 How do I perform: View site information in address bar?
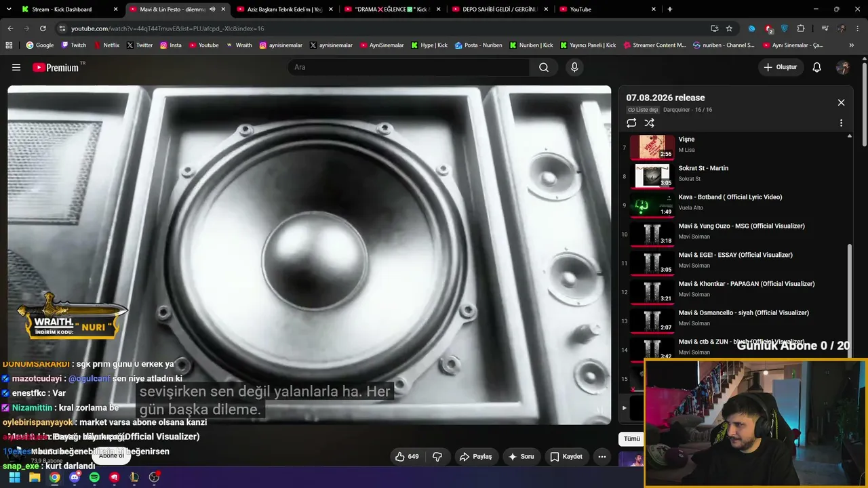[x=62, y=28]
